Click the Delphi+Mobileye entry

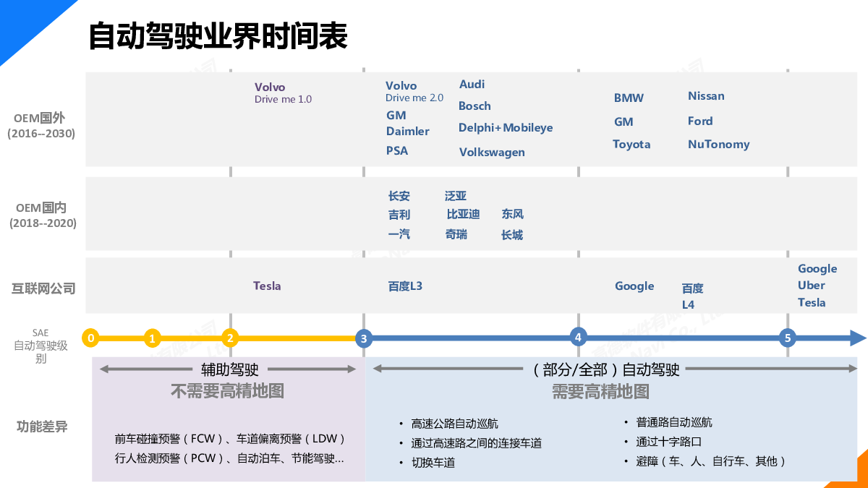[x=506, y=128]
